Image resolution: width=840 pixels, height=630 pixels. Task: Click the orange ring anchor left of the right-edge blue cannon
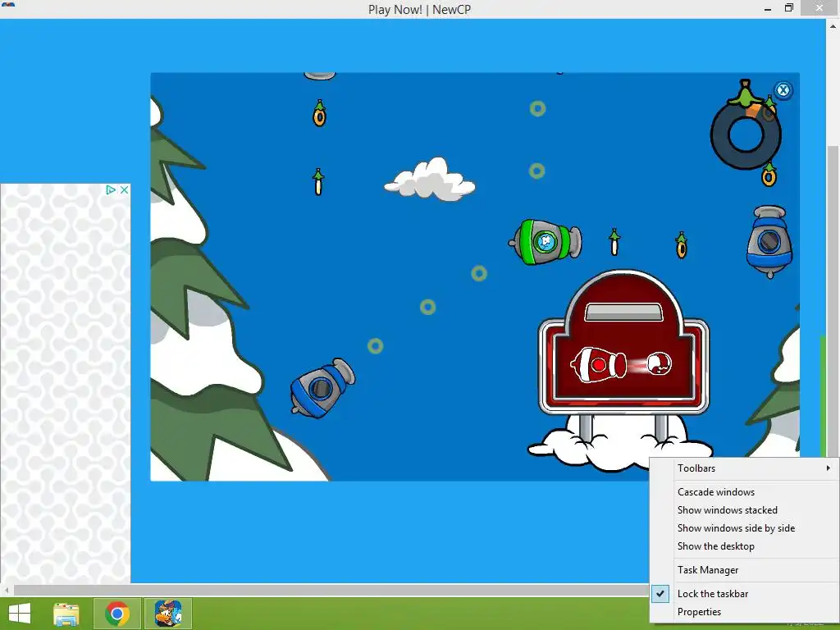click(x=681, y=244)
